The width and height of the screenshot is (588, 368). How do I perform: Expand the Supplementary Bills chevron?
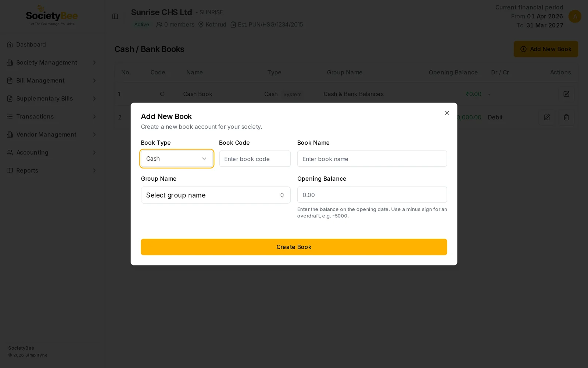(94, 99)
